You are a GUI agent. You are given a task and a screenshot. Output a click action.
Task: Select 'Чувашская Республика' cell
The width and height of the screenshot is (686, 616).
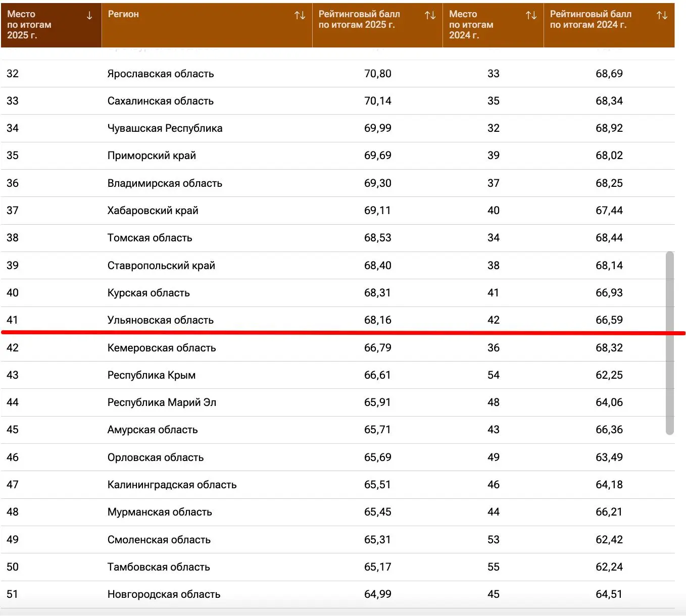coord(165,128)
